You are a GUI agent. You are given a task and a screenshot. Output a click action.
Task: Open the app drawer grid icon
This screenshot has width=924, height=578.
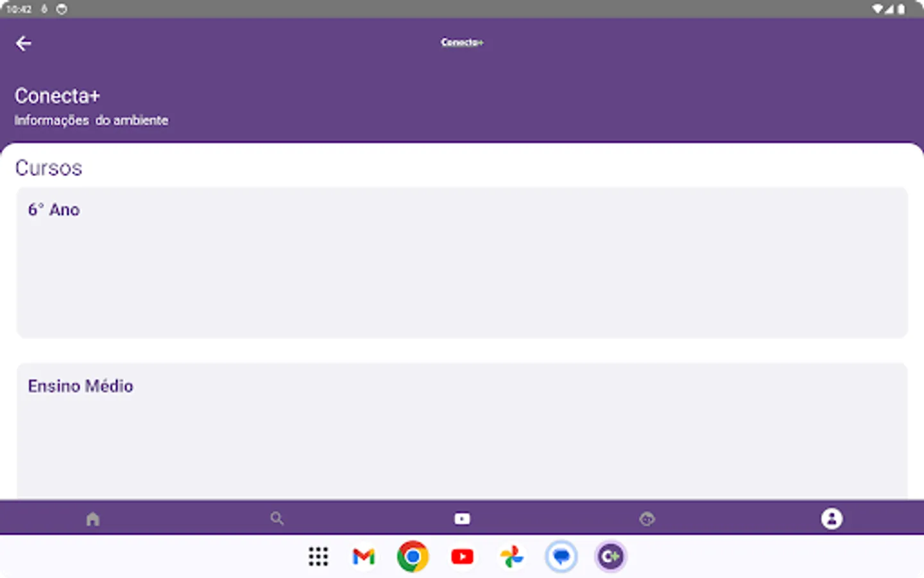318,557
